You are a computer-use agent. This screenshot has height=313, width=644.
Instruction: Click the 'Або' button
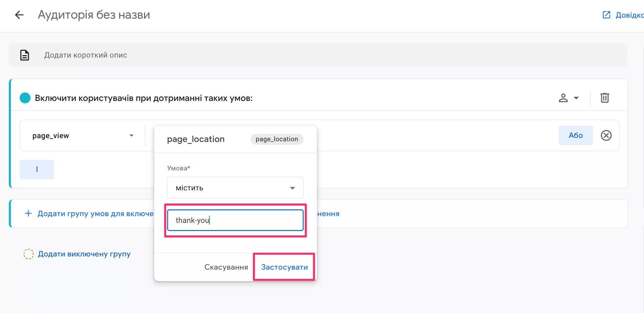click(x=576, y=135)
